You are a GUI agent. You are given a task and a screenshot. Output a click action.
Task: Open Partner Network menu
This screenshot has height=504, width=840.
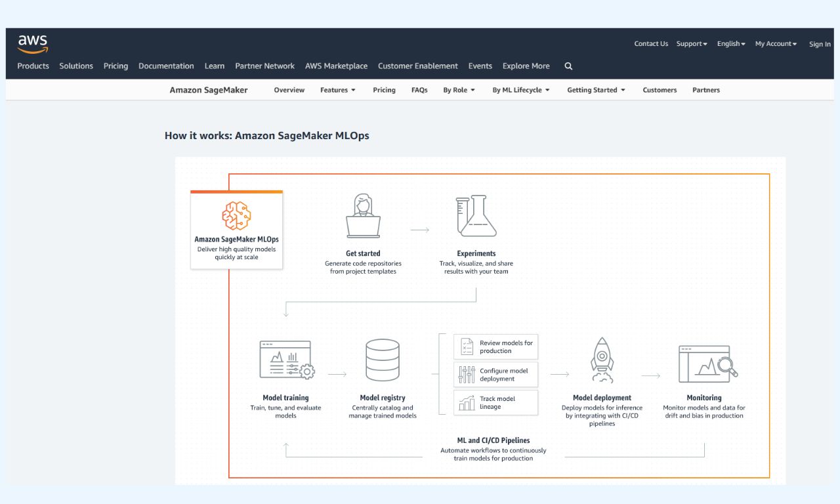pyautogui.click(x=265, y=66)
